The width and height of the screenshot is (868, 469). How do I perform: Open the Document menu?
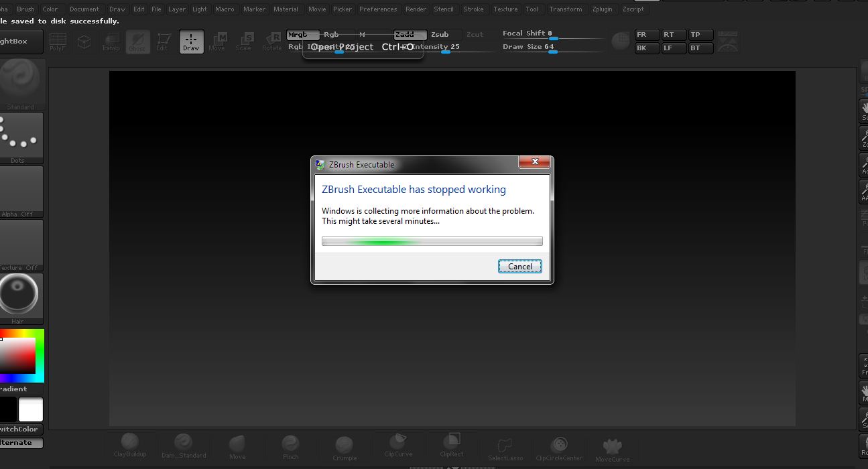pyautogui.click(x=84, y=9)
